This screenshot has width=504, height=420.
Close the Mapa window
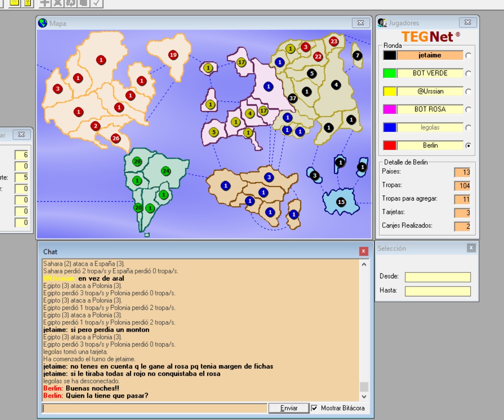click(x=361, y=23)
